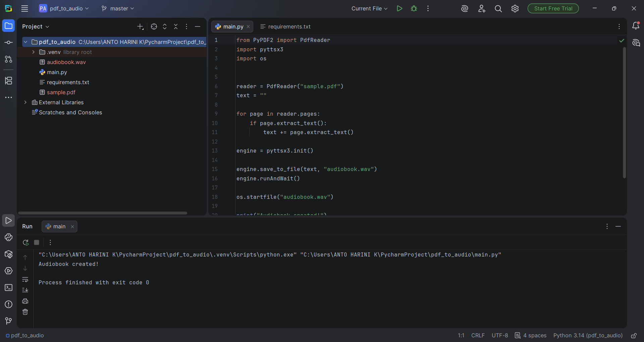Toggle soft-wrap in Run console
This screenshot has height=342, width=644.
click(x=25, y=280)
